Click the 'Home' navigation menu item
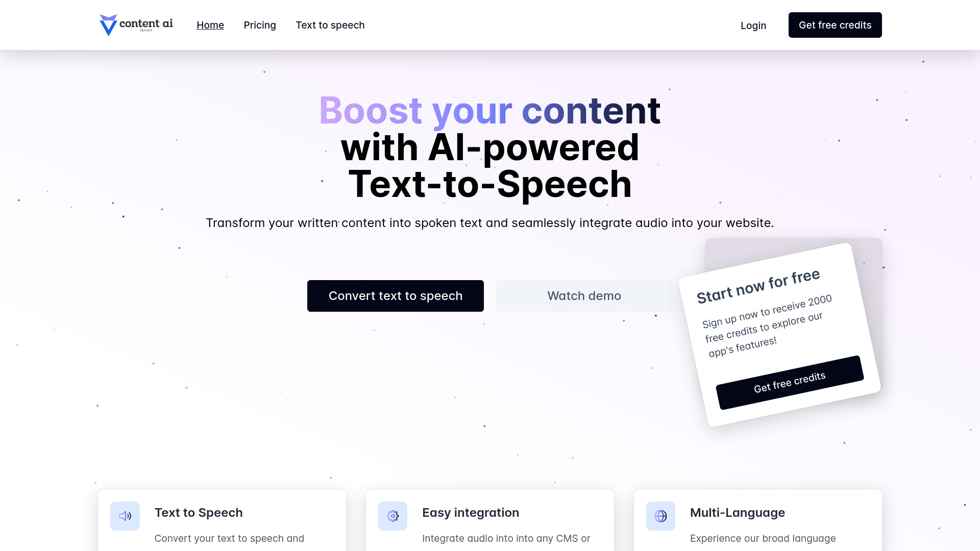The width and height of the screenshot is (980, 551). tap(210, 25)
